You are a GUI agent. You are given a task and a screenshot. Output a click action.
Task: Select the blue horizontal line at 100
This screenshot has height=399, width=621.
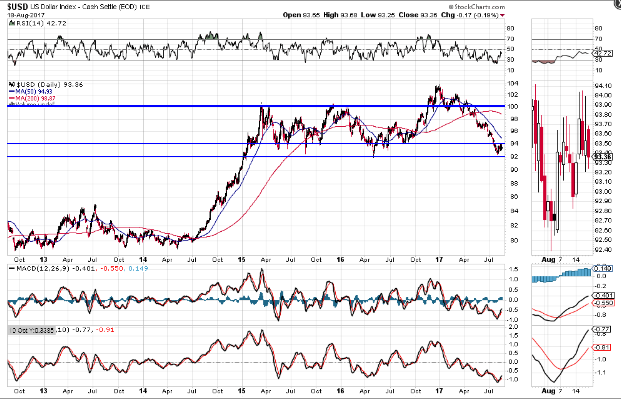pos(256,106)
